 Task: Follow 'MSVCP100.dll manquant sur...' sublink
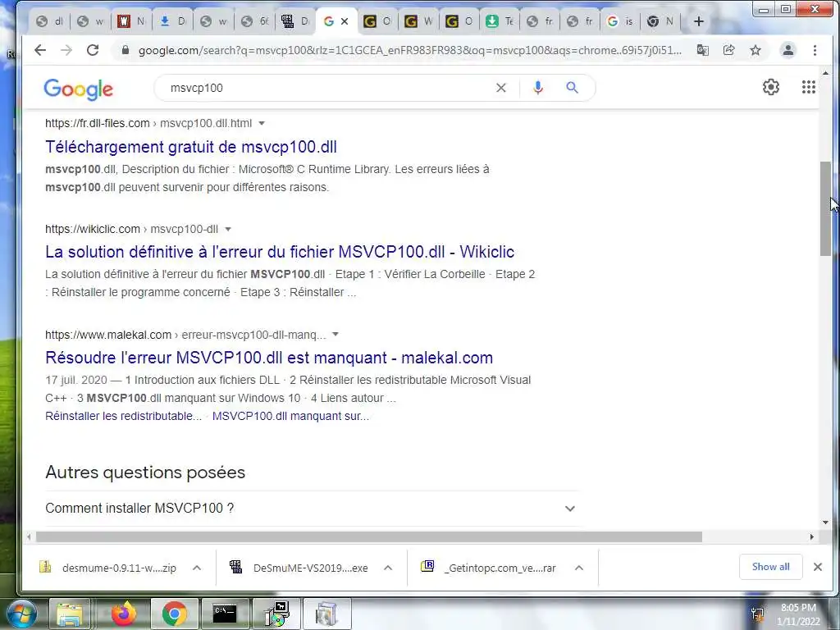tap(291, 416)
